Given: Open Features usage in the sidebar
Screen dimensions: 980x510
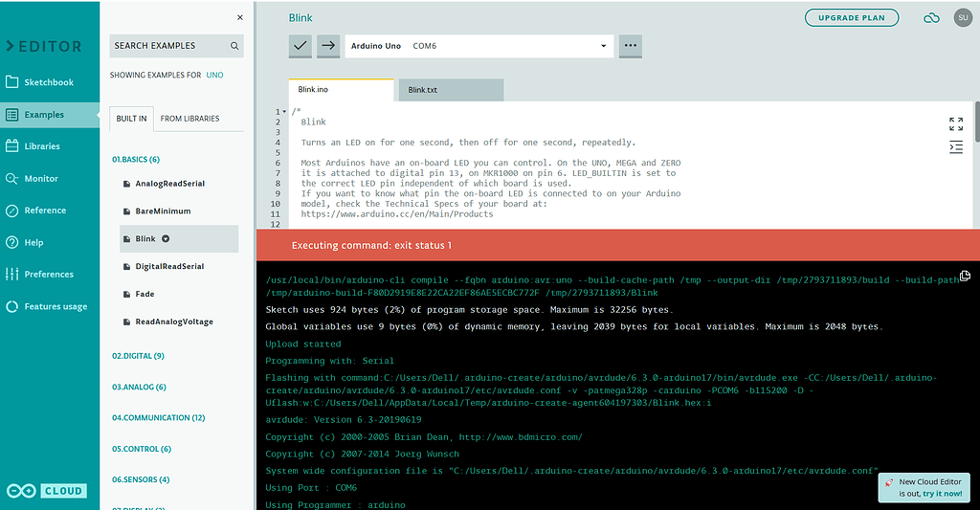Looking at the screenshot, I should pos(50,306).
